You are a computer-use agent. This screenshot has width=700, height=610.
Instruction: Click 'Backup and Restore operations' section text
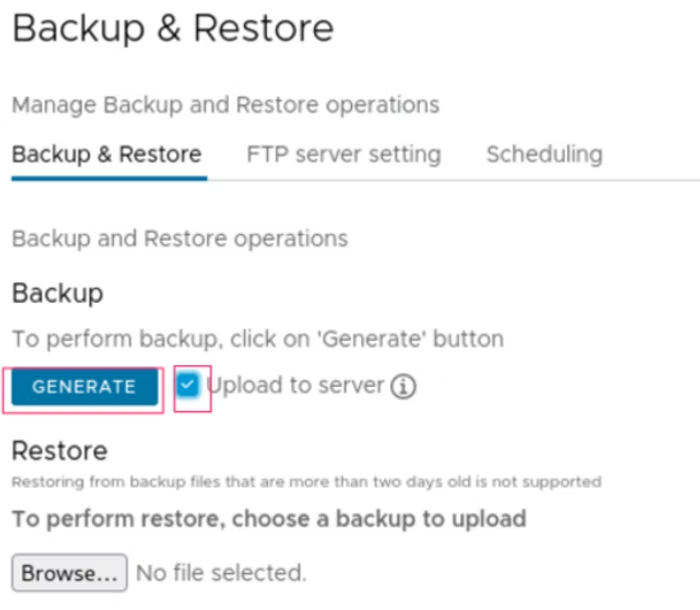click(179, 239)
